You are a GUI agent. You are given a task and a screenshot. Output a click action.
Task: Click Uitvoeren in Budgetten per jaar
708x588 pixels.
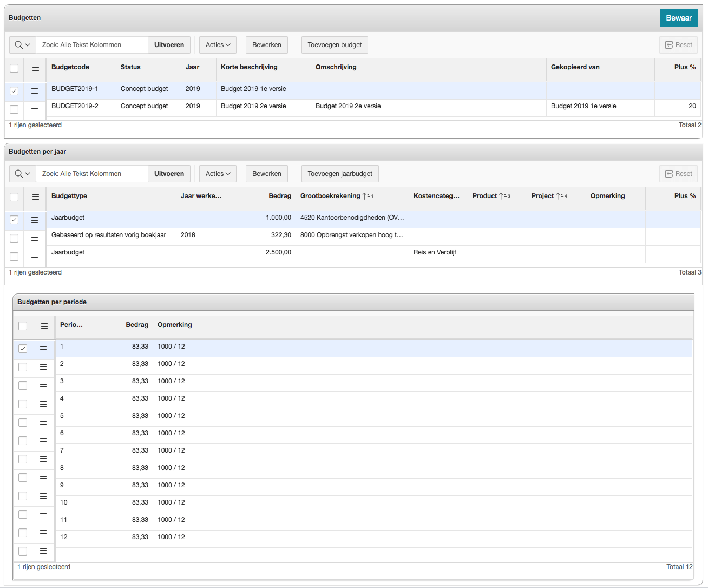pos(169,174)
